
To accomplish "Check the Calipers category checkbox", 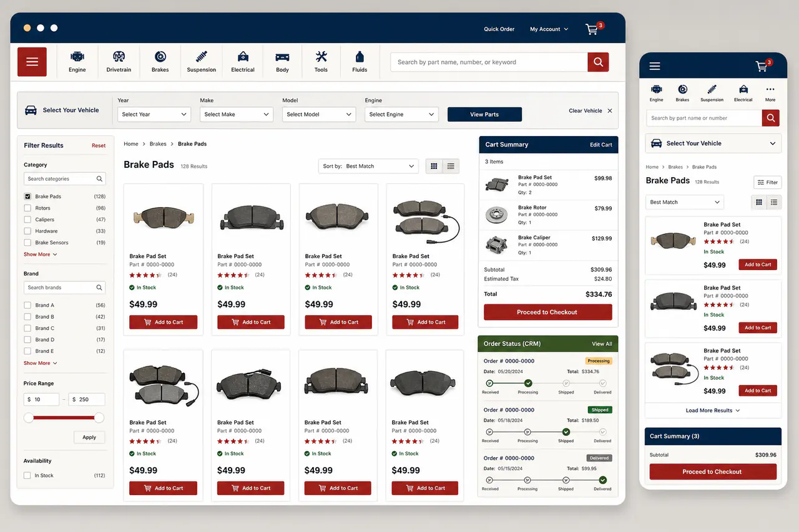I will (27, 220).
